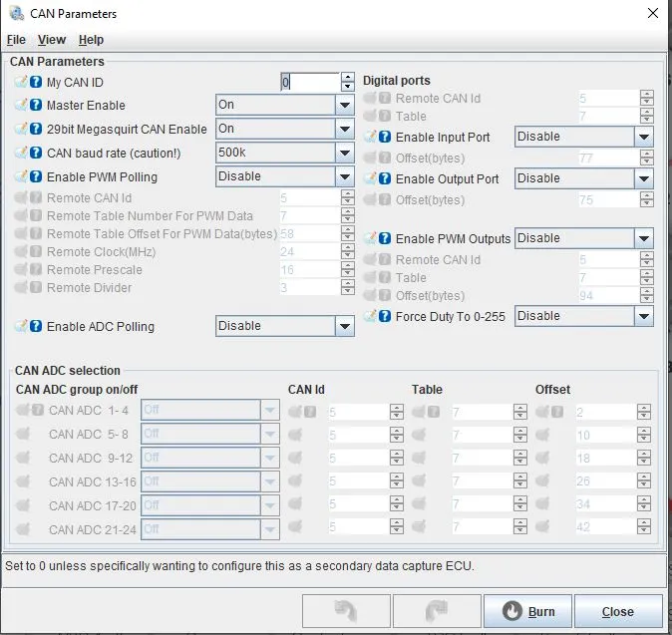Click the undo arrow button
Image resolution: width=672 pixels, height=635 pixels.
pos(346,611)
